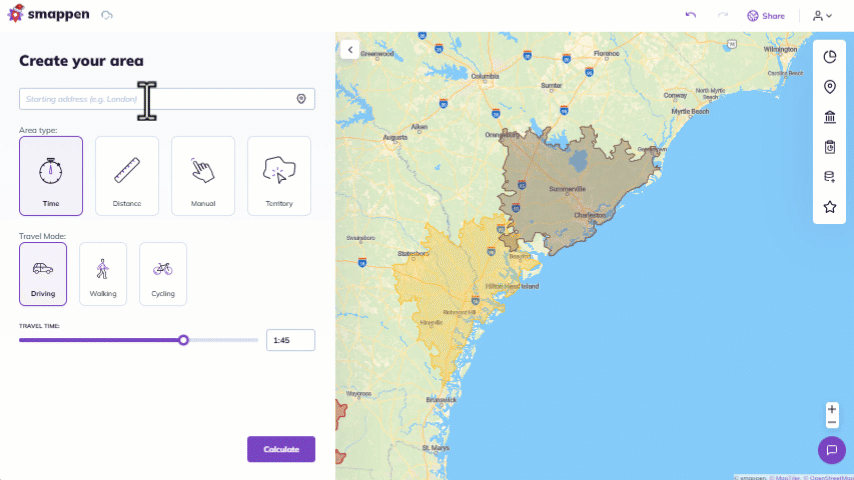Open the favorites star icon
This screenshot has width=854, height=480.
pyautogui.click(x=829, y=206)
